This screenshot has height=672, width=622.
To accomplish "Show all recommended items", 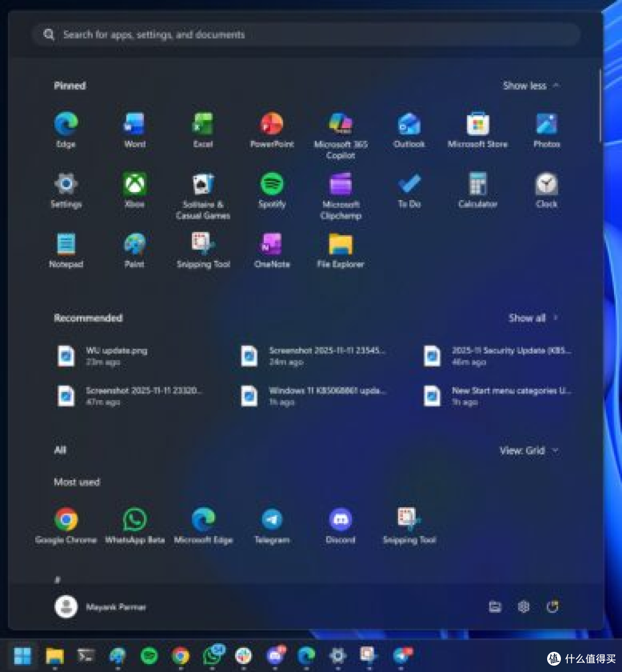I will tap(533, 318).
